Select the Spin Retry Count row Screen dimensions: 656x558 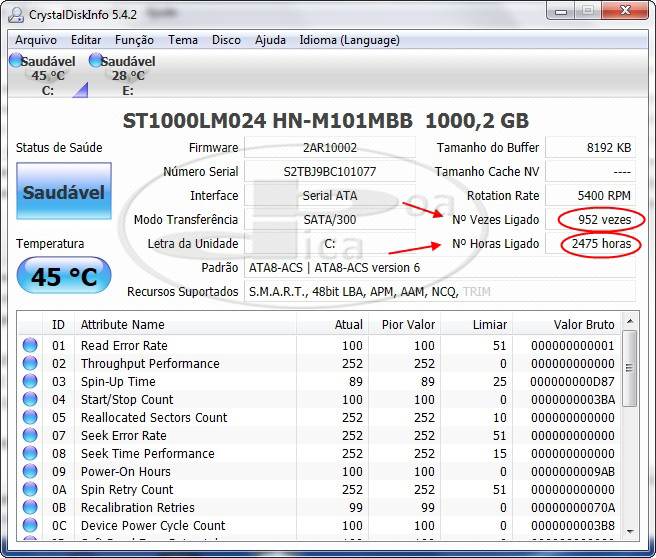(319, 489)
